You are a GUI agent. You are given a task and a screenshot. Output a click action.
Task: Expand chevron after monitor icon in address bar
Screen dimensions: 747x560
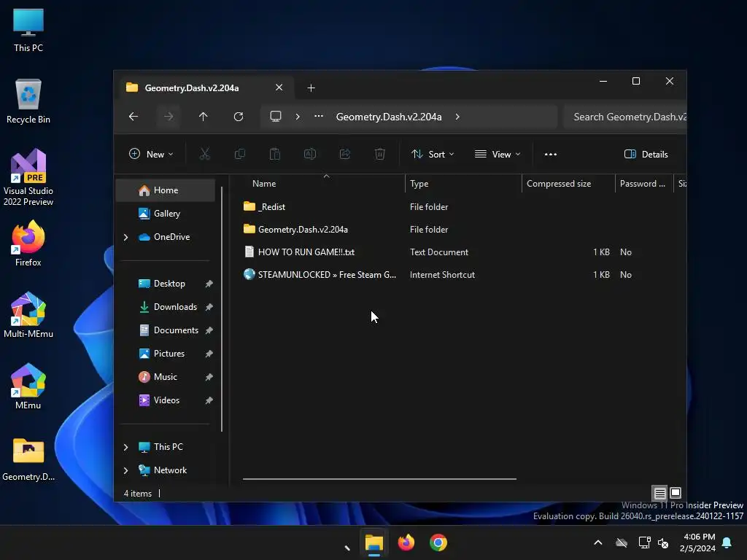point(298,117)
